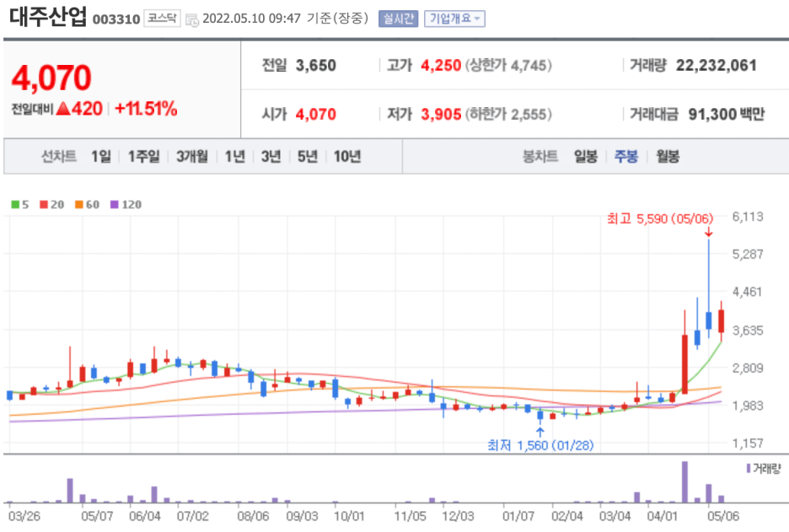789x532 pixels.
Task: Click the 코스닥 market badge
Action: 162,19
